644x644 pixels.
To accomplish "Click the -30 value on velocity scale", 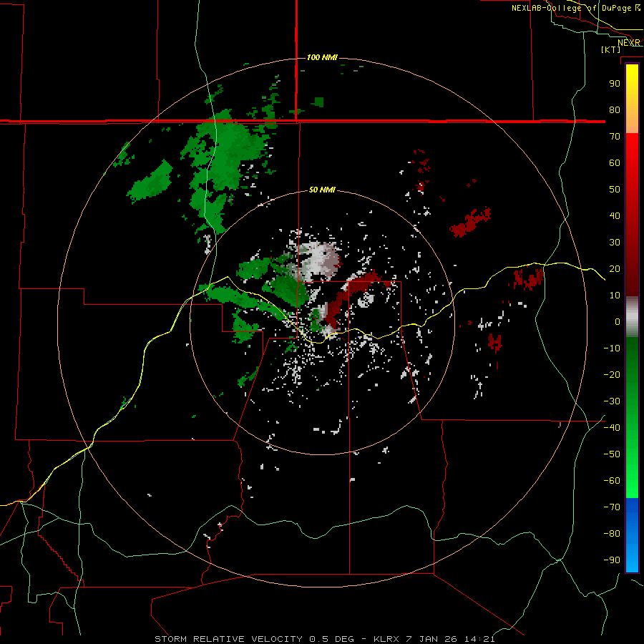I will point(612,401).
